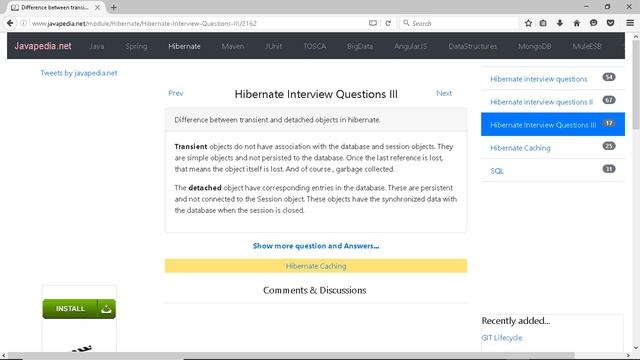
Task: Open the AngularJS menu item
Action: pos(411,46)
